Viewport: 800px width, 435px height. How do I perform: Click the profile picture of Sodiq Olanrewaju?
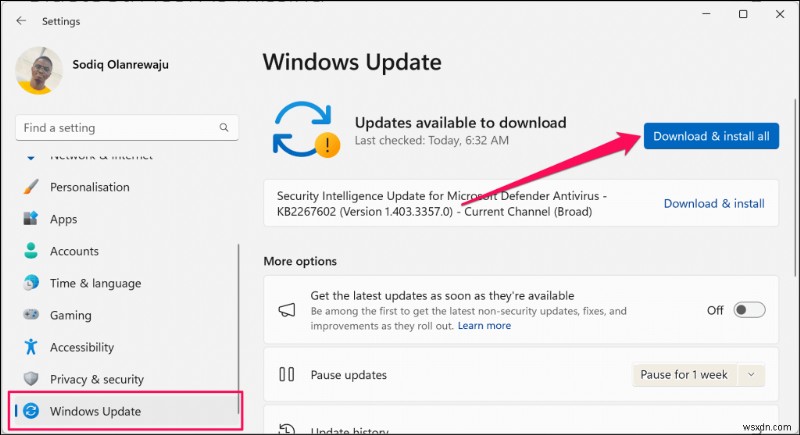tap(39, 70)
